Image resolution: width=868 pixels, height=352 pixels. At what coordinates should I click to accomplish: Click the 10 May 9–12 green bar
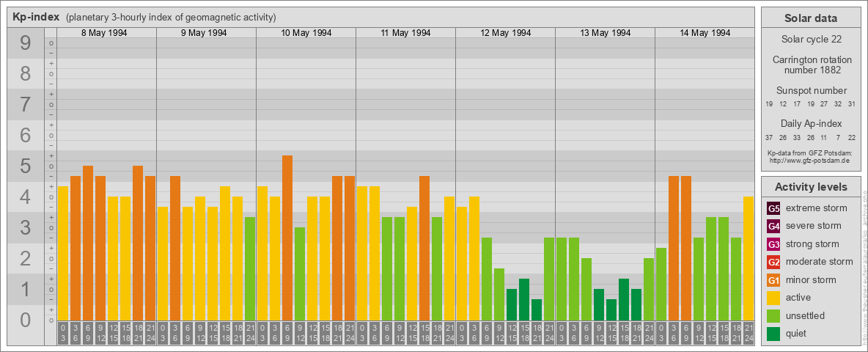coord(300,274)
